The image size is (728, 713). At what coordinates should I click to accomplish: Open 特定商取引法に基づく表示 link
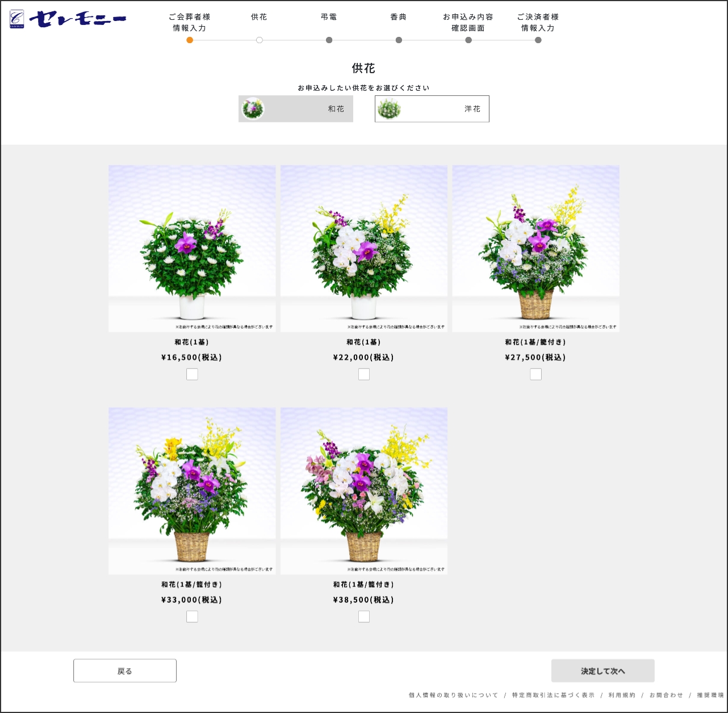[x=553, y=695]
